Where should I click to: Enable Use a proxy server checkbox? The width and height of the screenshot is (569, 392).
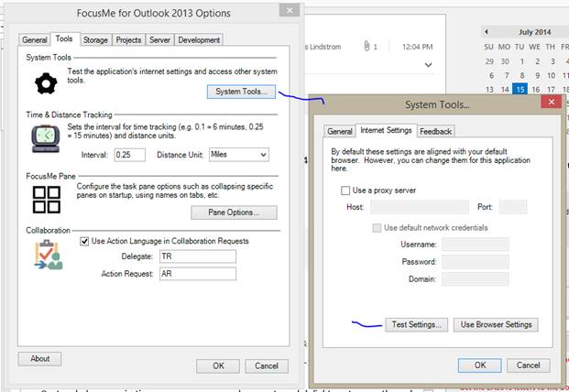point(345,191)
